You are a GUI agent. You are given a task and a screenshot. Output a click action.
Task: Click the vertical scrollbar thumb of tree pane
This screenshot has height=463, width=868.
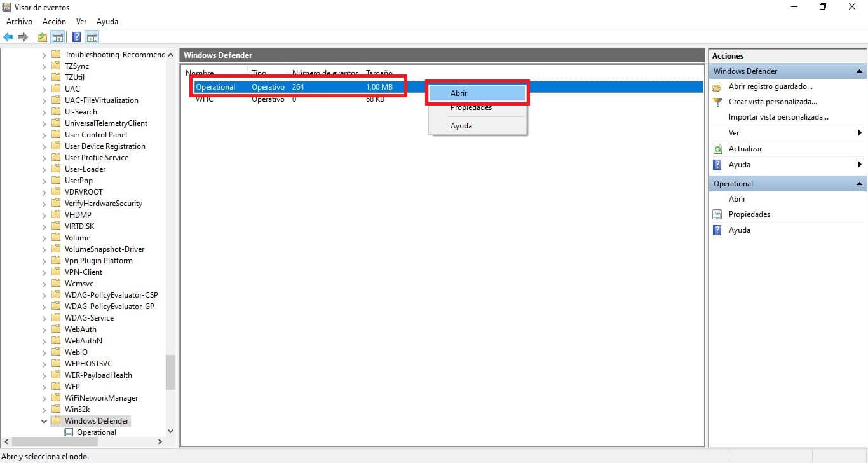tap(170, 373)
